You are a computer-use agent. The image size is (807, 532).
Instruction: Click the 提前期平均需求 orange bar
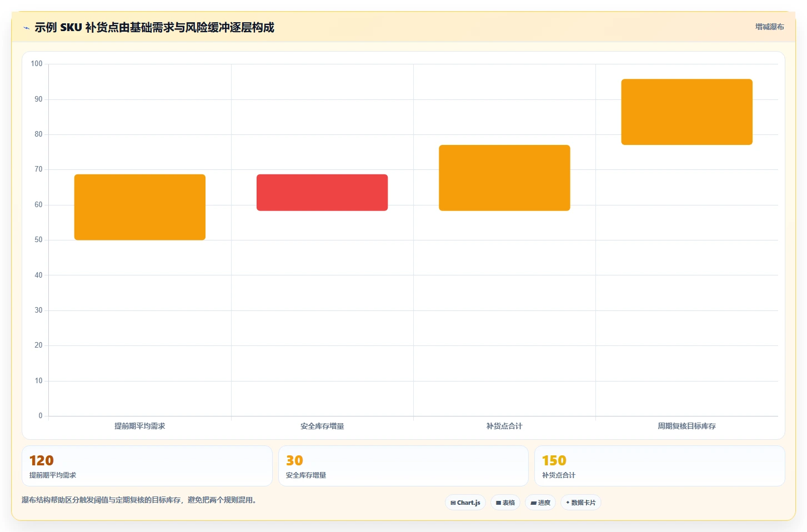point(140,207)
